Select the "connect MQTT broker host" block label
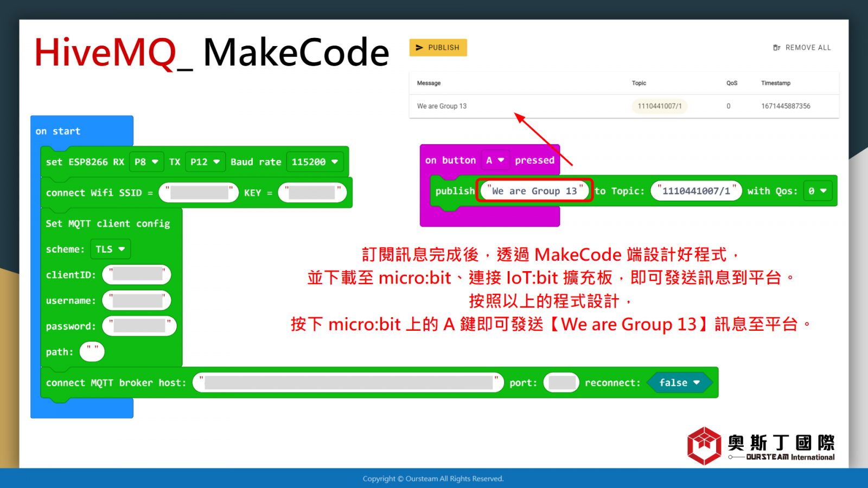Image resolution: width=868 pixels, height=488 pixels. click(x=116, y=383)
